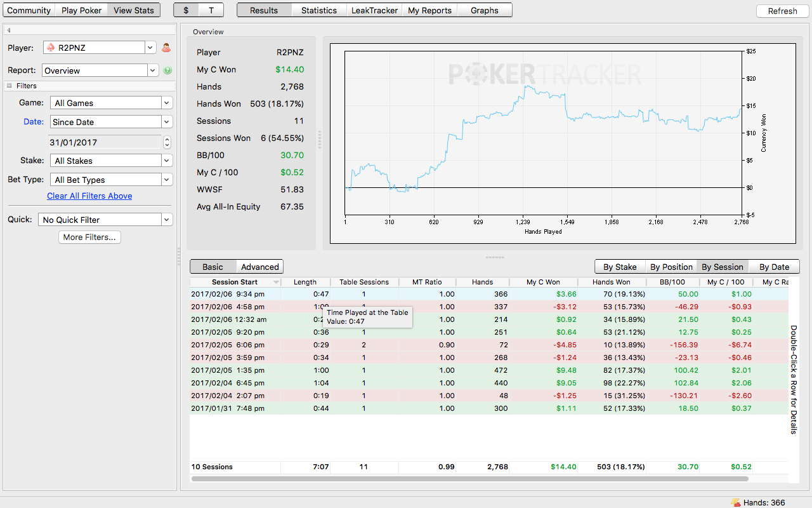Click the Clear All Filters Above link
This screenshot has width=812, height=508.
(89, 196)
